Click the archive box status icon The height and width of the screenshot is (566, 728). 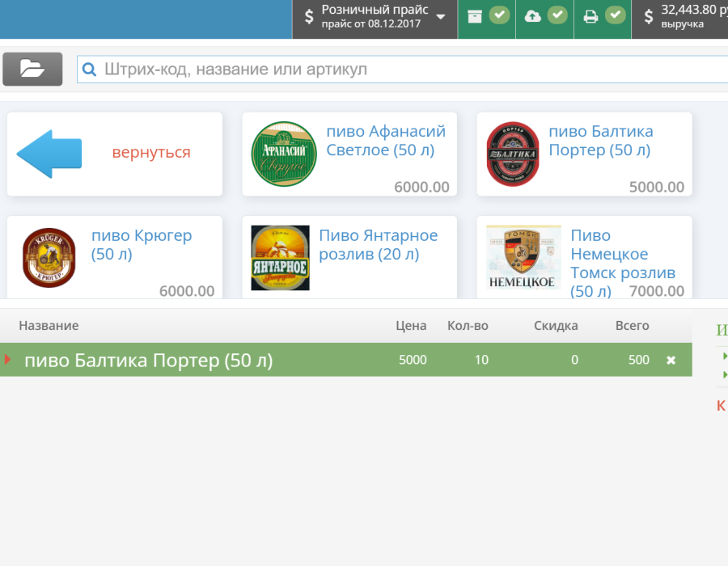tap(475, 16)
